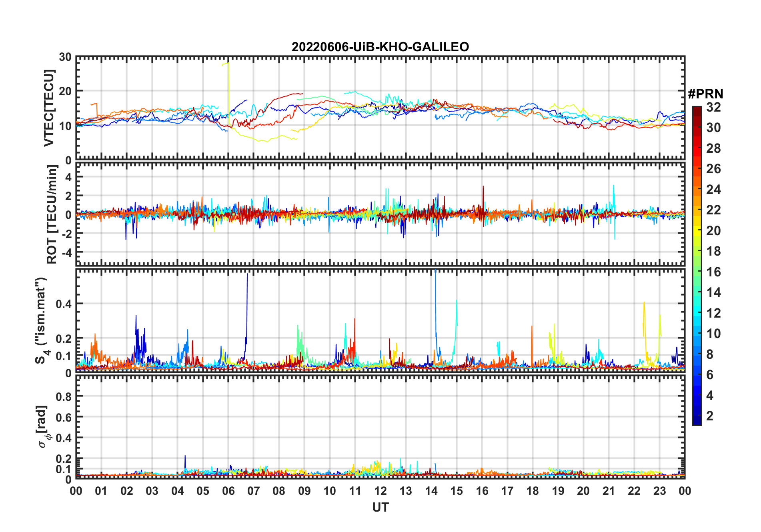Click the 30 tick label on VTEC axis
Viewport: 761px width, 532px height.
tap(65, 57)
